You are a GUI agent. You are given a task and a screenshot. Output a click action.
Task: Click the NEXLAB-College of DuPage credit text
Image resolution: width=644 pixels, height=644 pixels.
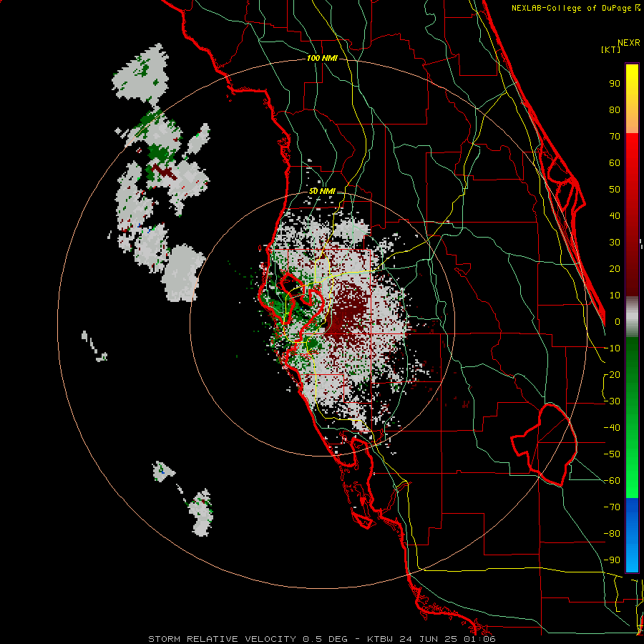point(575,8)
